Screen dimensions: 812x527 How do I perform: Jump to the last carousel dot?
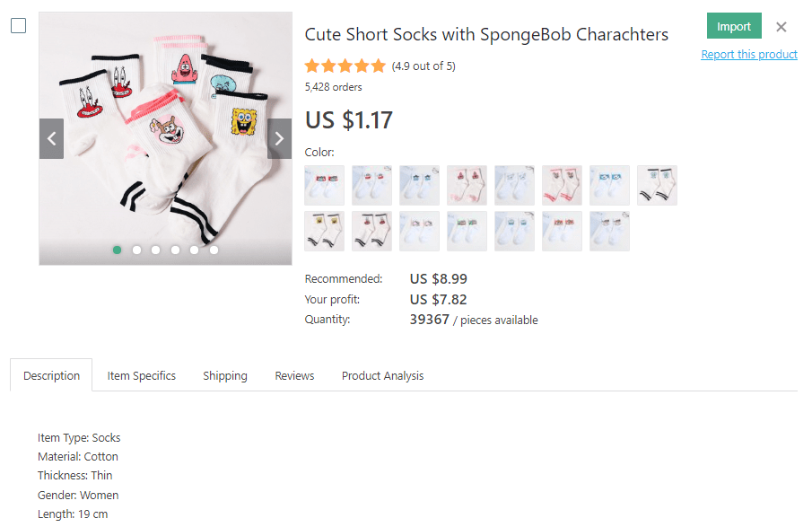pos(214,250)
